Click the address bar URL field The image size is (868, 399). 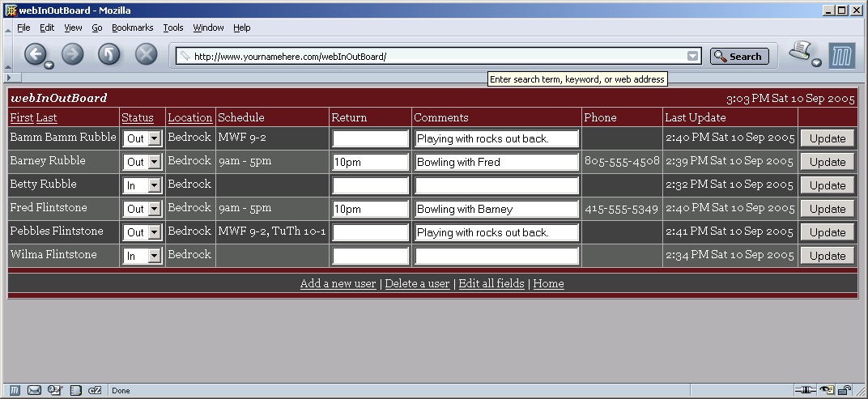[440, 56]
